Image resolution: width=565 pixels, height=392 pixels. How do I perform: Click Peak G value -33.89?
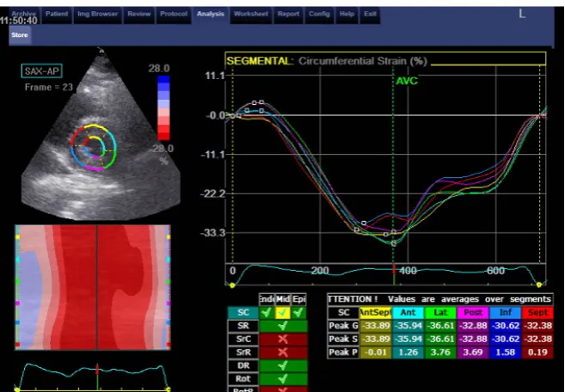pos(376,326)
